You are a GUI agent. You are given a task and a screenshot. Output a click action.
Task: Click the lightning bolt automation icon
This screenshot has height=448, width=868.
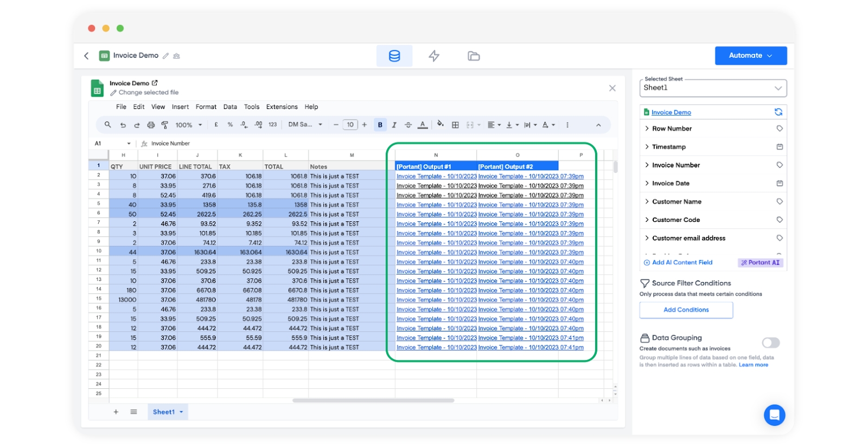click(434, 56)
